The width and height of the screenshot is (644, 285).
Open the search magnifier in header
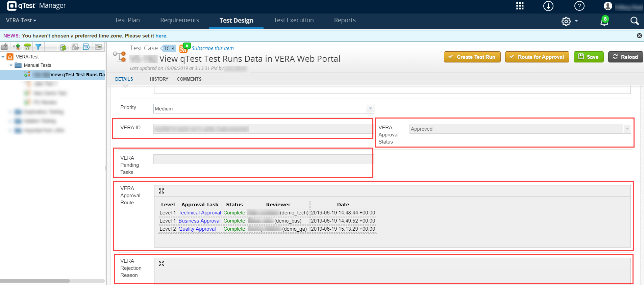[x=634, y=21]
